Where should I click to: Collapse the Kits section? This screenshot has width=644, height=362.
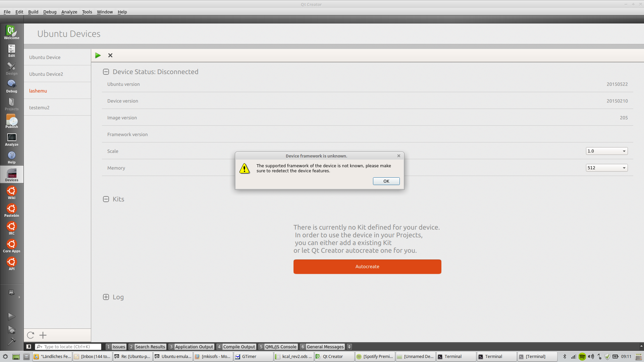click(x=106, y=199)
